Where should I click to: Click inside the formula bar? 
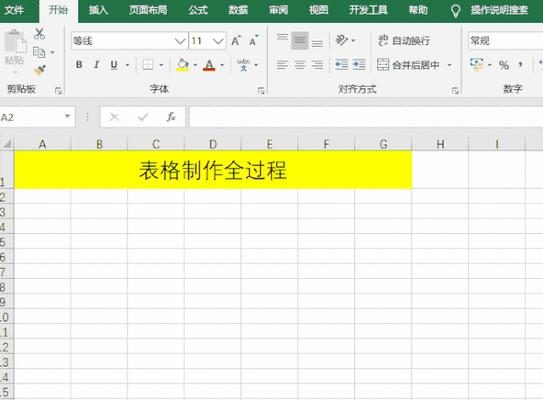366,117
